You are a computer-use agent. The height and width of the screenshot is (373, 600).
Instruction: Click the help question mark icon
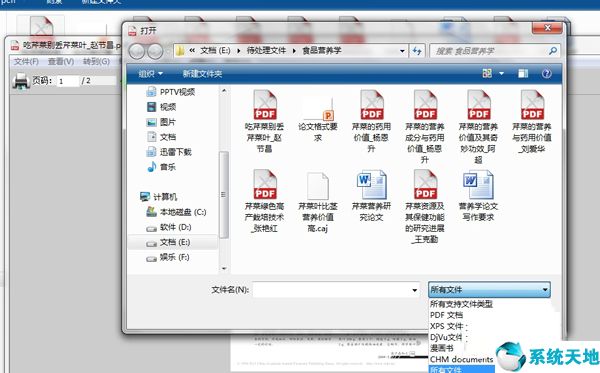click(x=546, y=73)
